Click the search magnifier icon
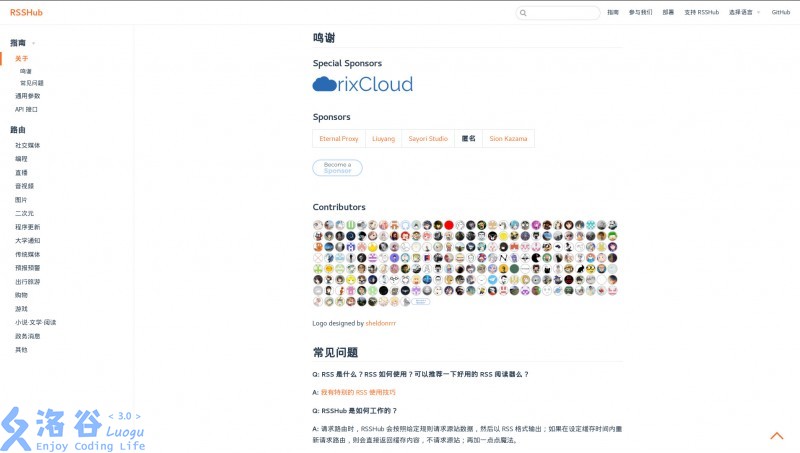The width and height of the screenshot is (800, 453). 524,13
